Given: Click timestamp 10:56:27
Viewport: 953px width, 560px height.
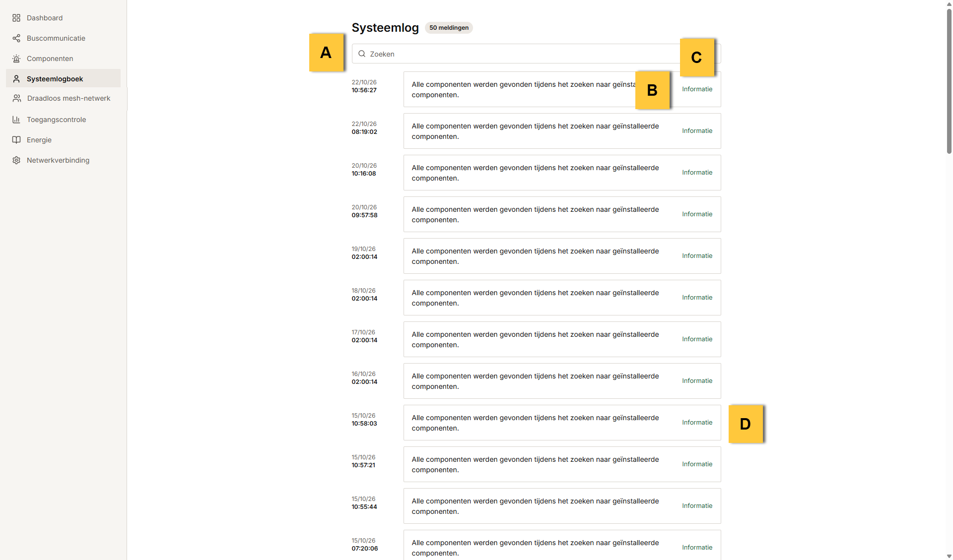Looking at the screenshot, I should [x=364, y=90].
